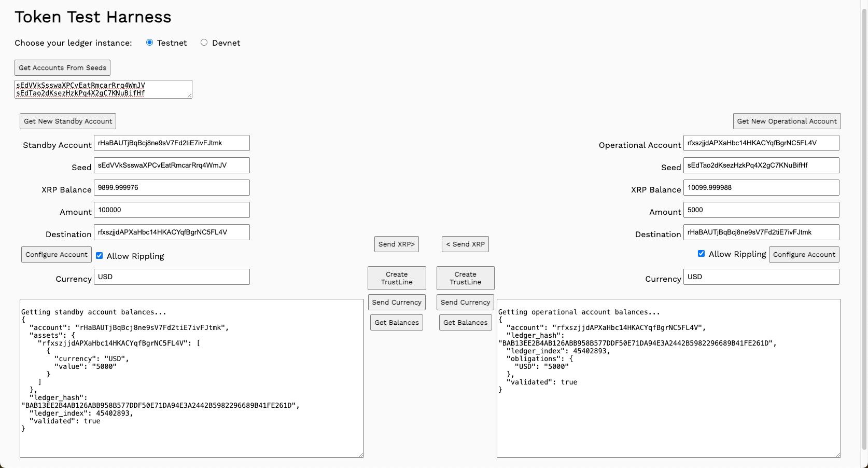Create TrustLine from the operational side
This screenshot has width=868, height=468.
[x=465, y=278]
